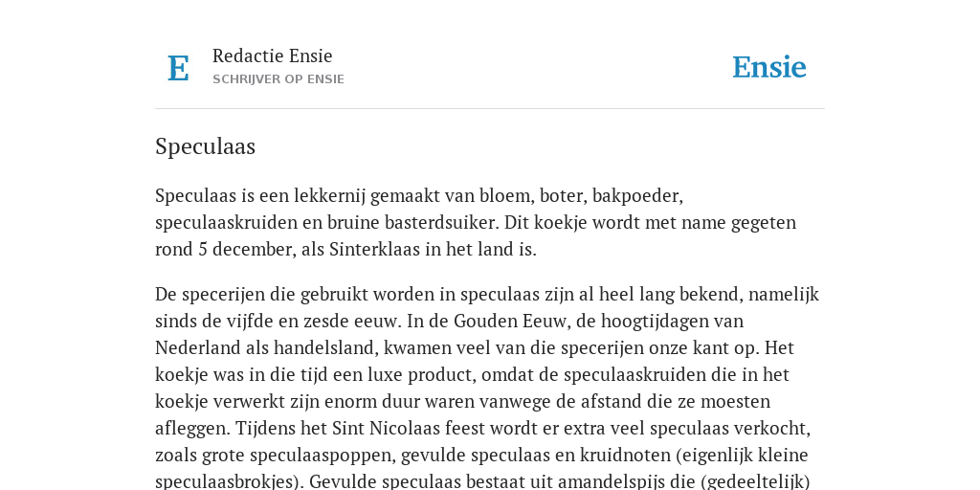
Task: Select the Speculaas article heading
Action: point(205,146)
